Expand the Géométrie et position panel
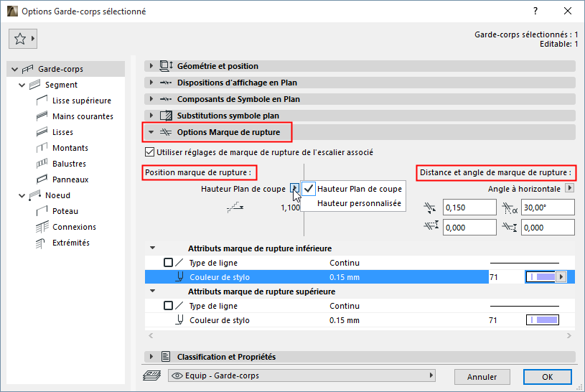The height and width of the screenshot is (392, 585). point(151,66)
